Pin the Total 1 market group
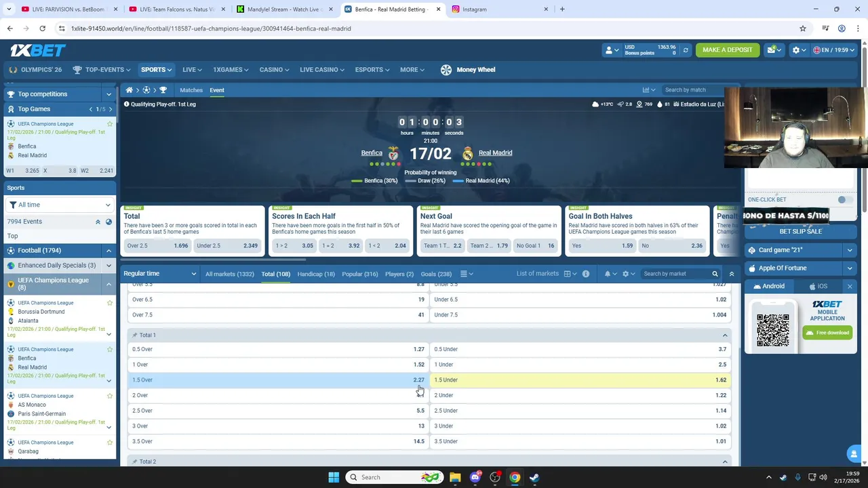868x488 pixels. (135, 335)
